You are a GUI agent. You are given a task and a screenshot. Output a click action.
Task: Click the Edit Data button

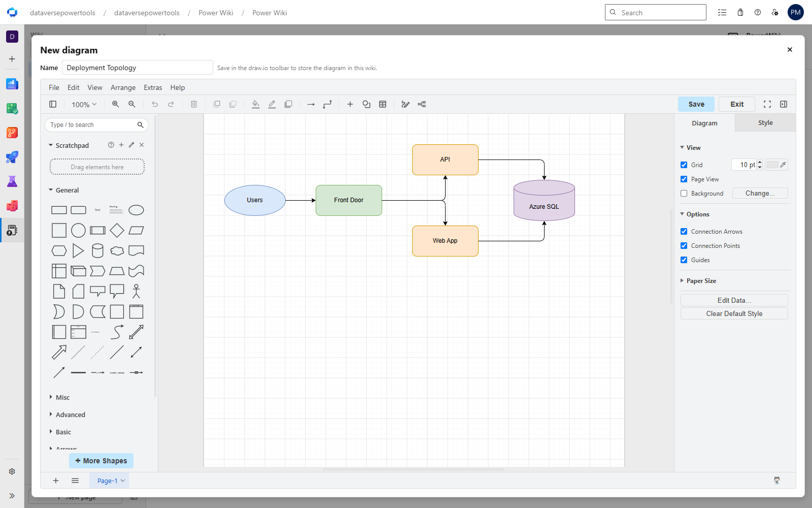coord(734,300)
